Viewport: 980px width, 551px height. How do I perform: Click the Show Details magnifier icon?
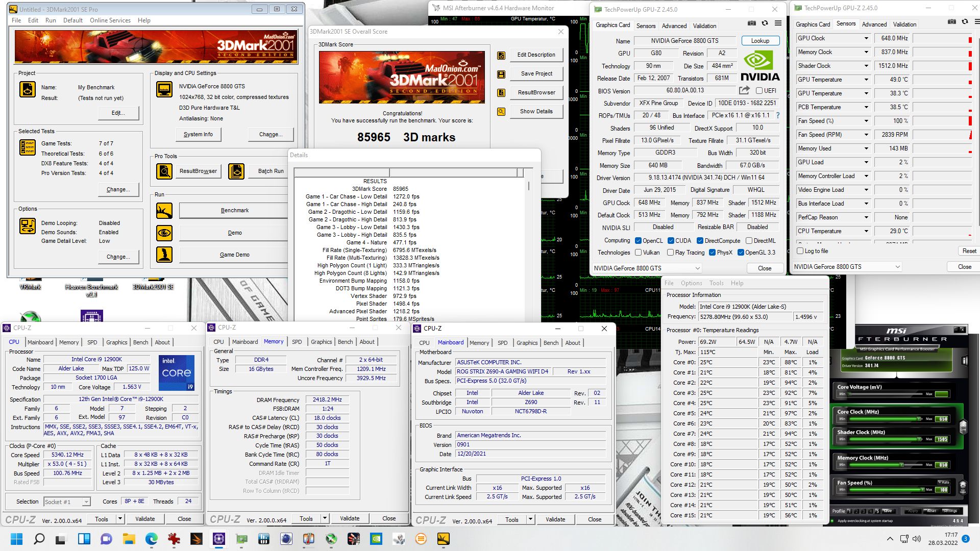point(501,111)
